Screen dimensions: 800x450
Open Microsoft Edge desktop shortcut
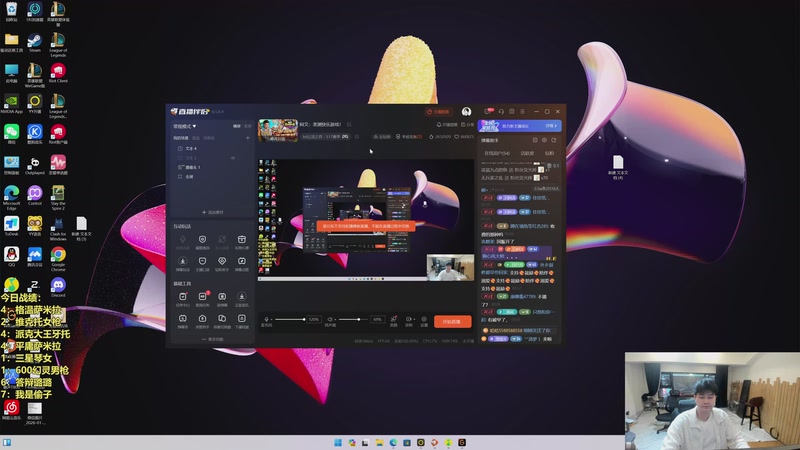click(12, 198)
